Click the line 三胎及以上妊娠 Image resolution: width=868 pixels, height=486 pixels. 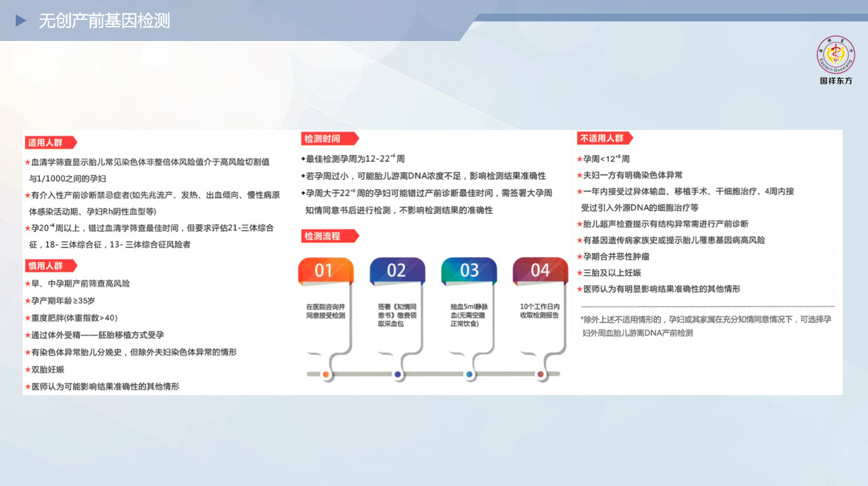(x=609, y=273)
